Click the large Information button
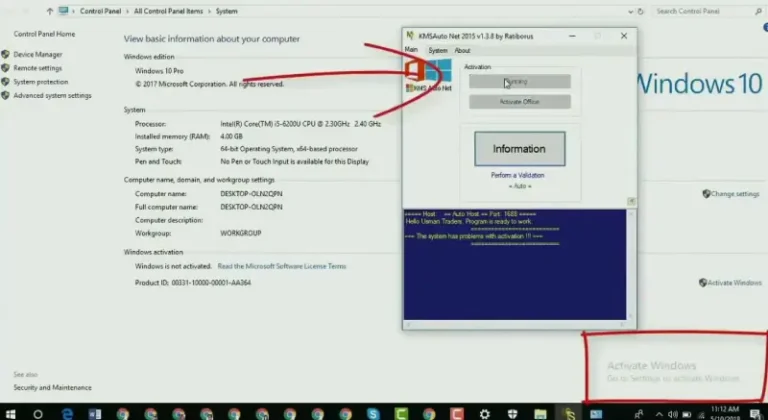This screenshot has width=768, height=420. coord(519,149)
